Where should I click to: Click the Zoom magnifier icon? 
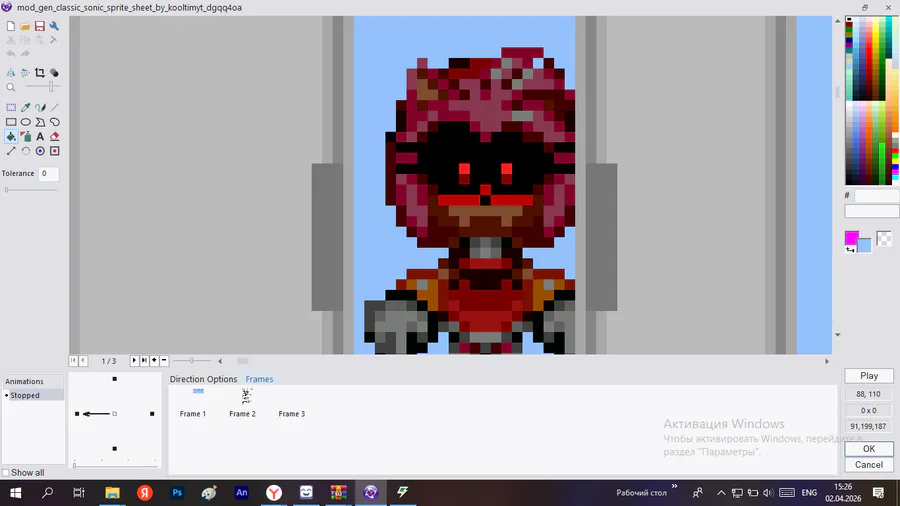pos(11,87)
